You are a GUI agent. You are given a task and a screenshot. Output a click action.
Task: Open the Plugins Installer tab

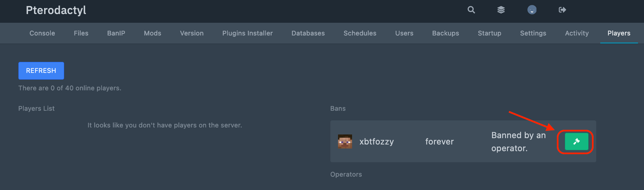(248, 33)
